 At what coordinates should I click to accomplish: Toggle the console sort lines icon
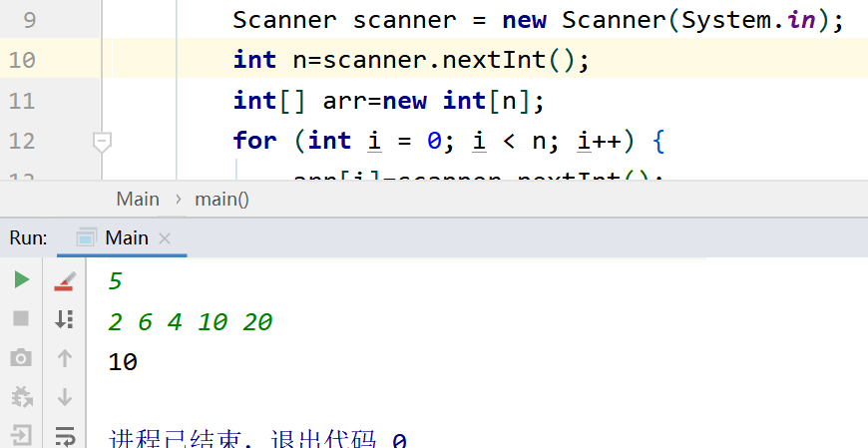coord(65,319)
